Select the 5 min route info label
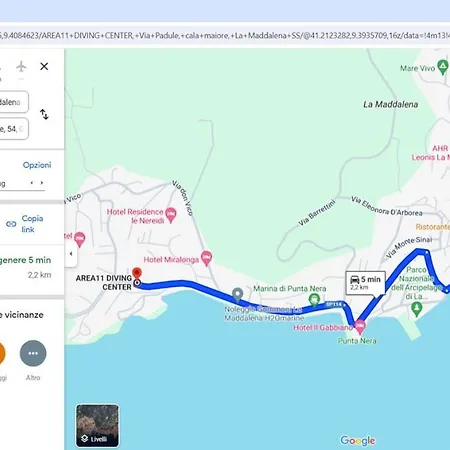The height and width of the screenshot is (450, 450). 366,283
